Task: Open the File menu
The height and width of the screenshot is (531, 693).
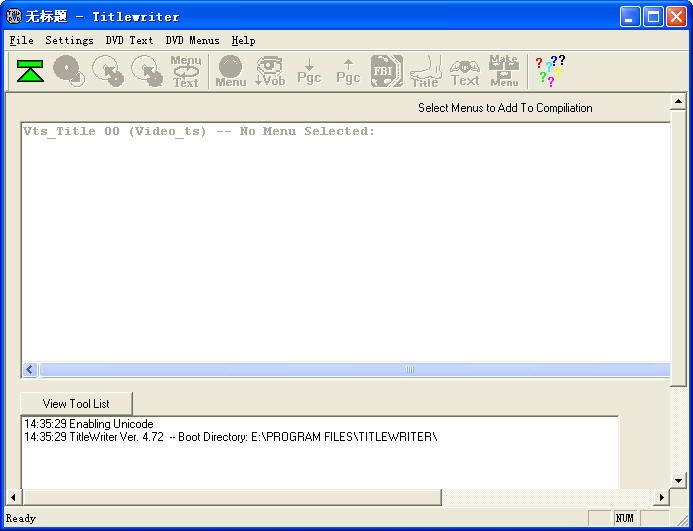Action: coord(22,40)
